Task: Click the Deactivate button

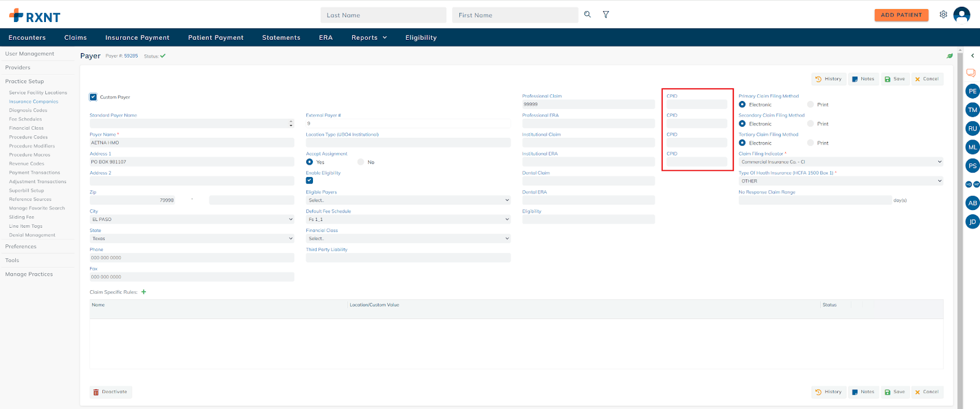Action: (x=110, y=392)
